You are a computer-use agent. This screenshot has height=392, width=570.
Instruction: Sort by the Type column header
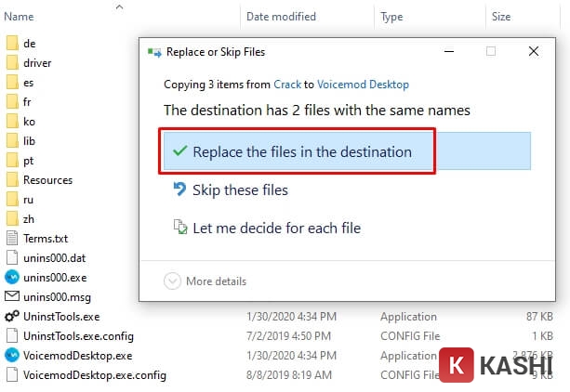pos(391,17)
